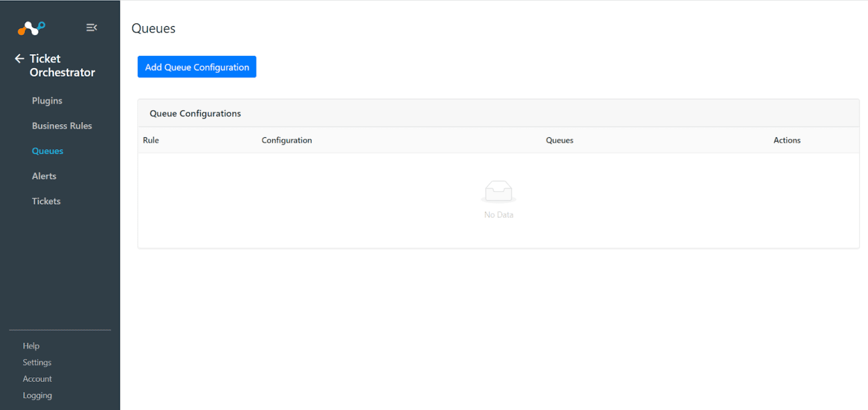Viewport: 868px width, 410px height.
Task: Open the Plugins section
Action: (x=47, y=101)
